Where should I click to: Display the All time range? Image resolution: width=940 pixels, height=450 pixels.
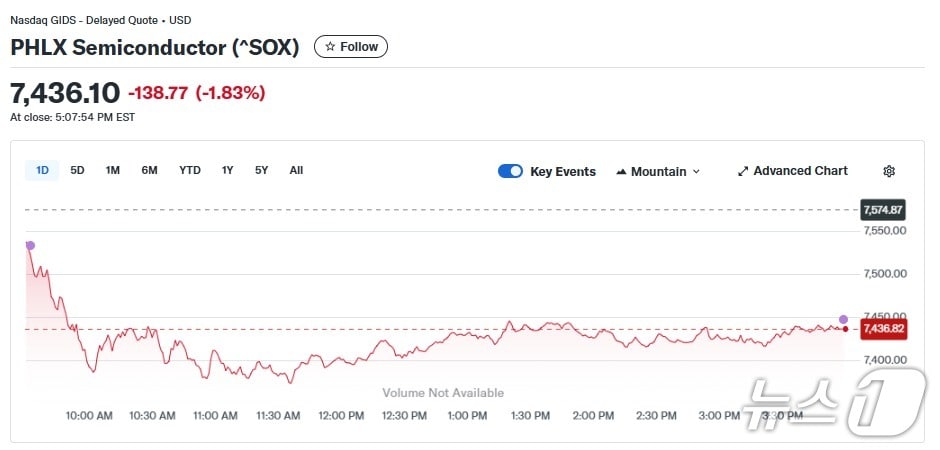tap(296, 170)
